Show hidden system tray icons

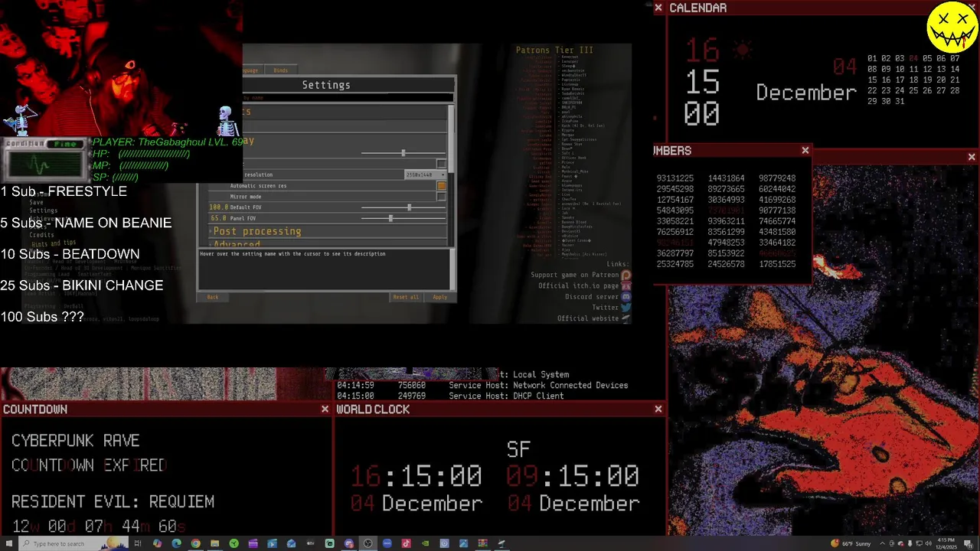[883, 543]
